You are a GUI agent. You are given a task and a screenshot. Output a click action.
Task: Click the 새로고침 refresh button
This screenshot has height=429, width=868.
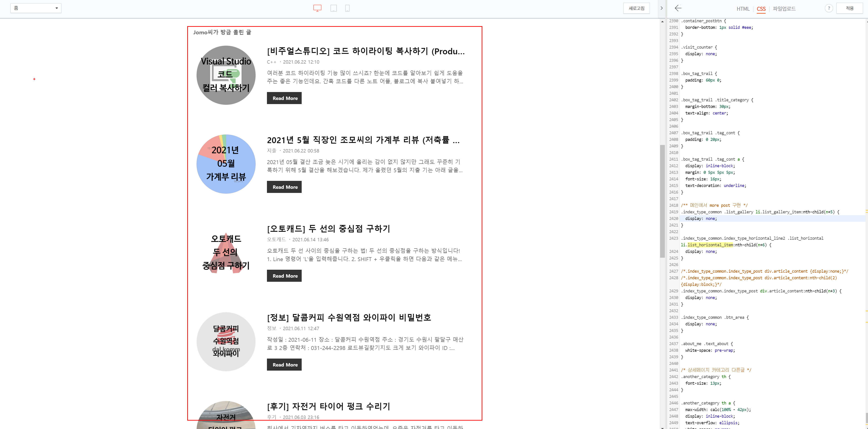pos(636,8)
